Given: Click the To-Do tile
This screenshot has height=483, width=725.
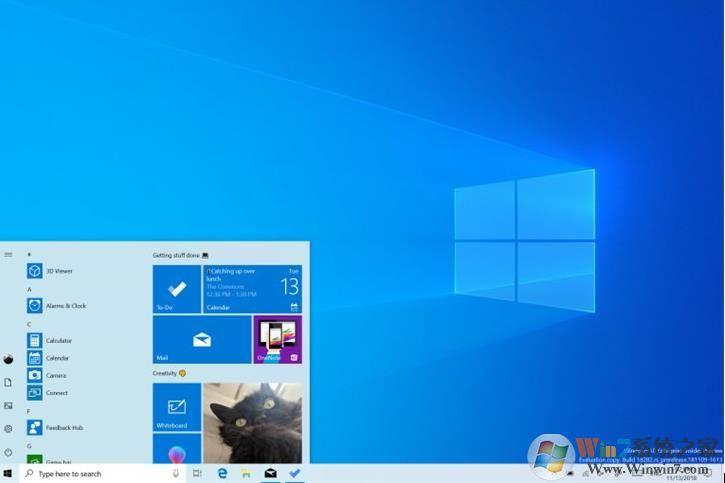Looking at the screenshot, I should tap(177, 289).
